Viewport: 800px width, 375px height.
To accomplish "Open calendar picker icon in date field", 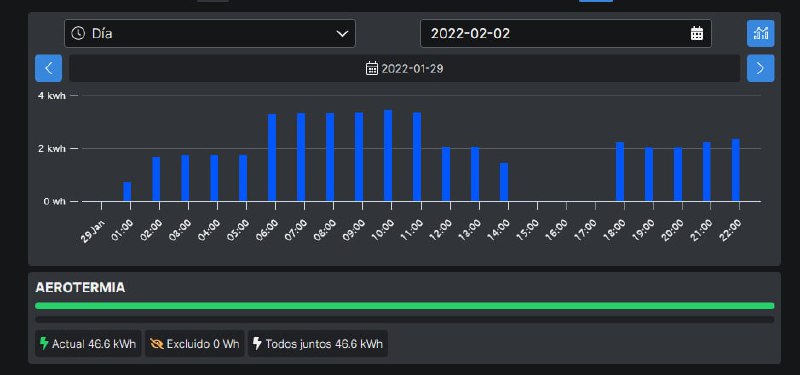I will click(x=696, y=34).
